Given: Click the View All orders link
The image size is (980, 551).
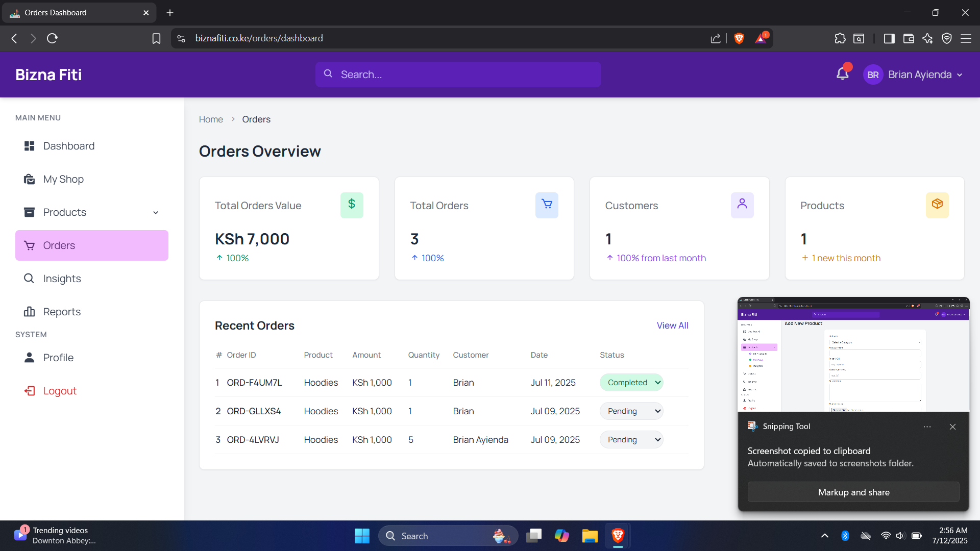Looking at the screenshot, I should pos(672,325).
